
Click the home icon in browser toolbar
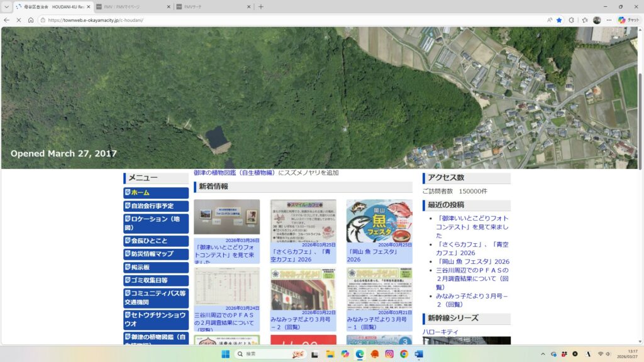(31, 20)
